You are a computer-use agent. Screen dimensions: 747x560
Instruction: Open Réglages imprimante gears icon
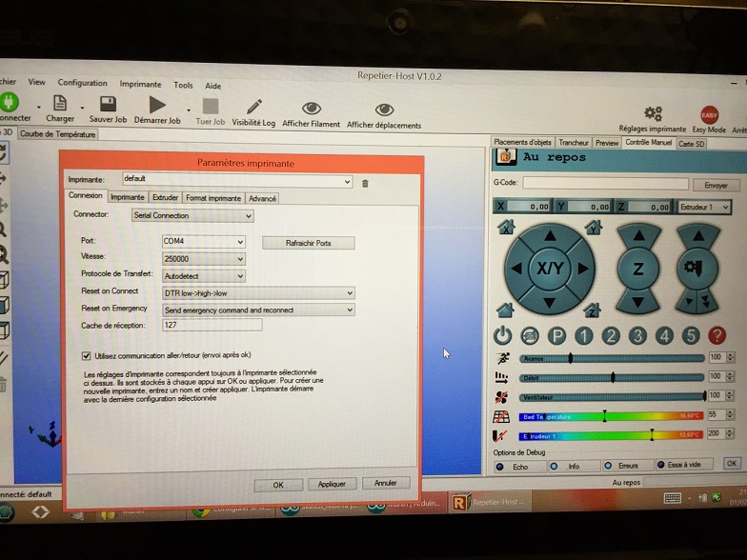pos(653,114)
